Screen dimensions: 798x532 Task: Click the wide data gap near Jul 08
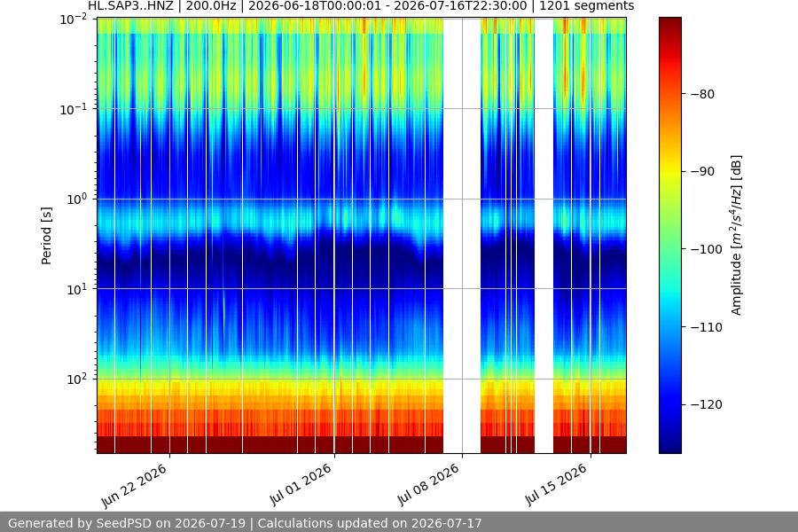[462, 235]
